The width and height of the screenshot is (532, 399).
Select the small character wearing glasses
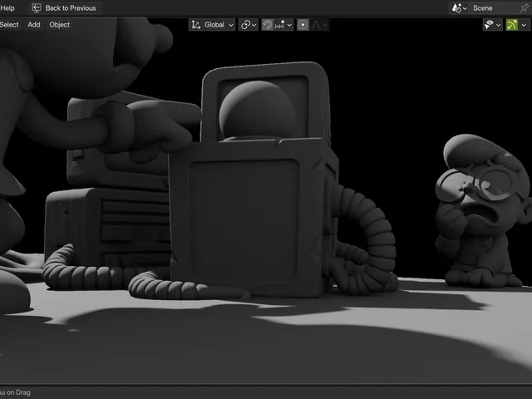coord(482,211)
